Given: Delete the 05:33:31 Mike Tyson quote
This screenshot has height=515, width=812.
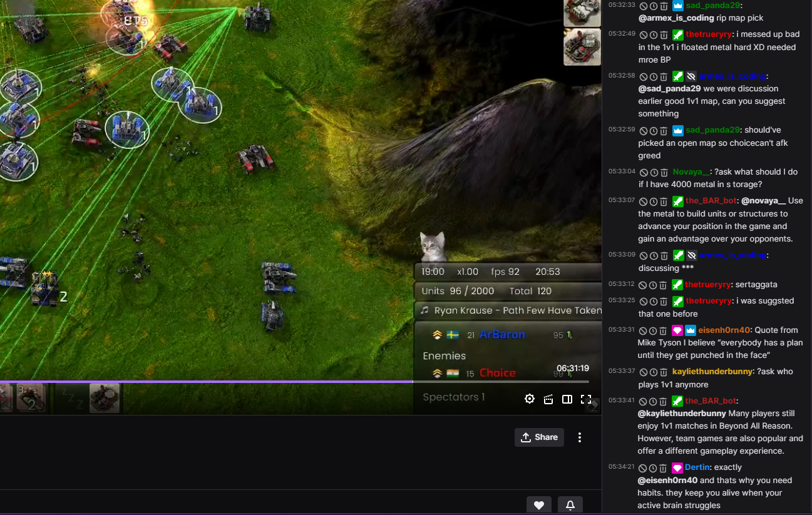Looking at the screenshot, I should [x=664, y=330].
